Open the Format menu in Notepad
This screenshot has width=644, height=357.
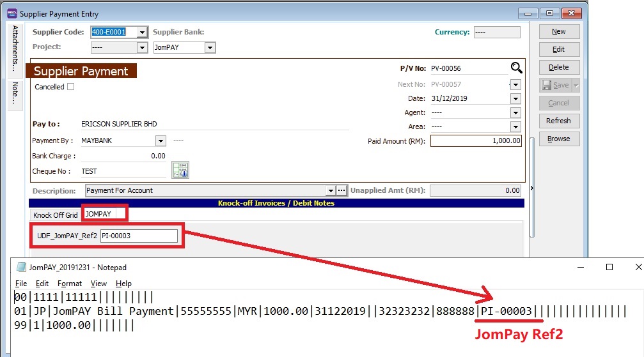click(x=70, y=284)
